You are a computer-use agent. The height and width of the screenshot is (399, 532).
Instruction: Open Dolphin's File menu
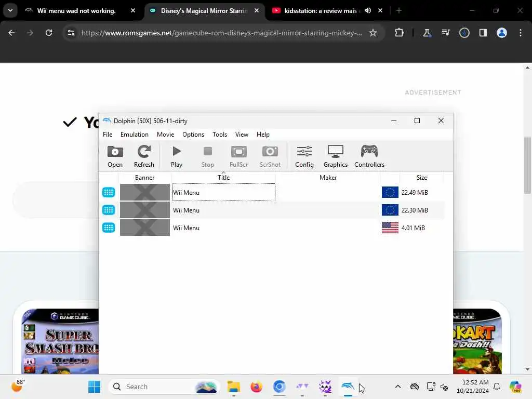pos(108,135)
